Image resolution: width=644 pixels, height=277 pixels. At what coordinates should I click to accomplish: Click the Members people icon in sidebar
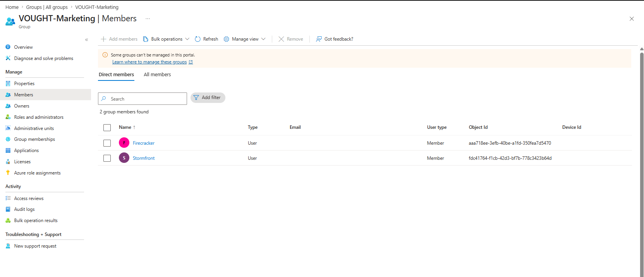pyautogui.click(x=8, y=94)
